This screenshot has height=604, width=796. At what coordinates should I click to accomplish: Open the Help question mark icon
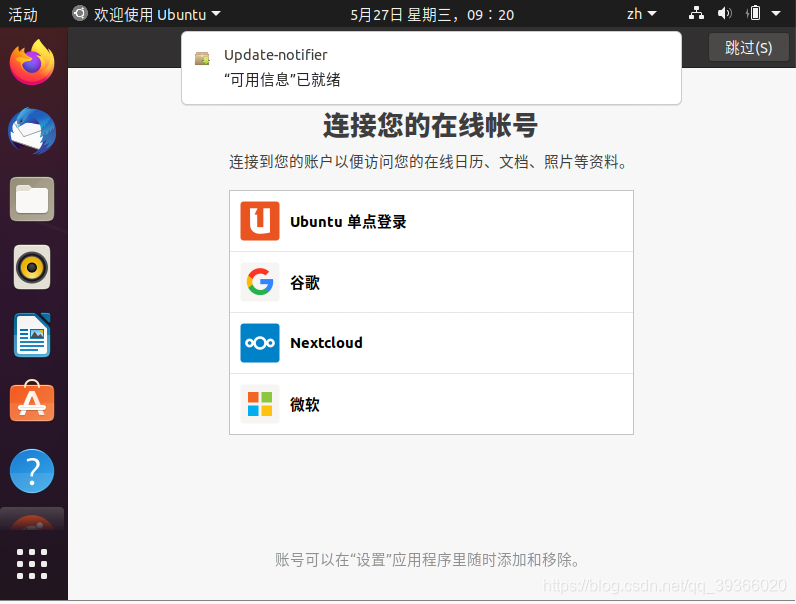[32, 471]
